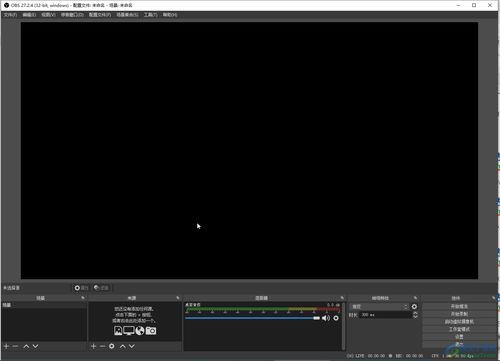The image size is (500, 361).
Task: Adjust the desktop audio volume slider
Action: 252,318
